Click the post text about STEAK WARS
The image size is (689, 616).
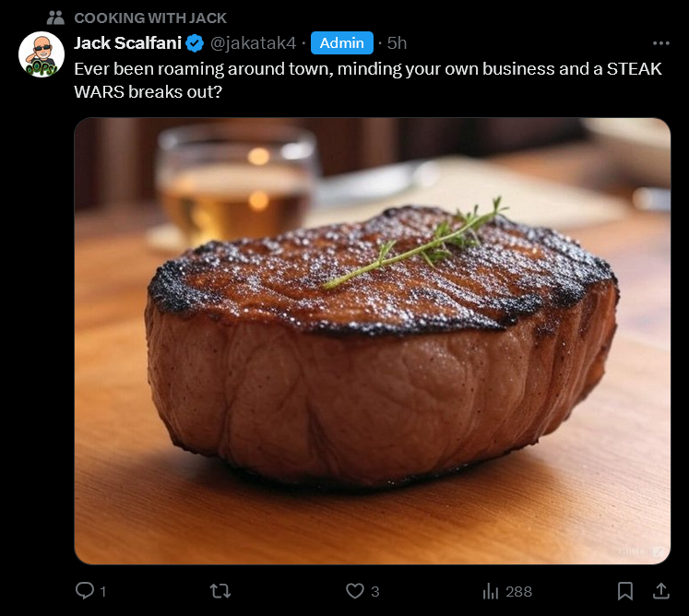[x=368, y=80]
